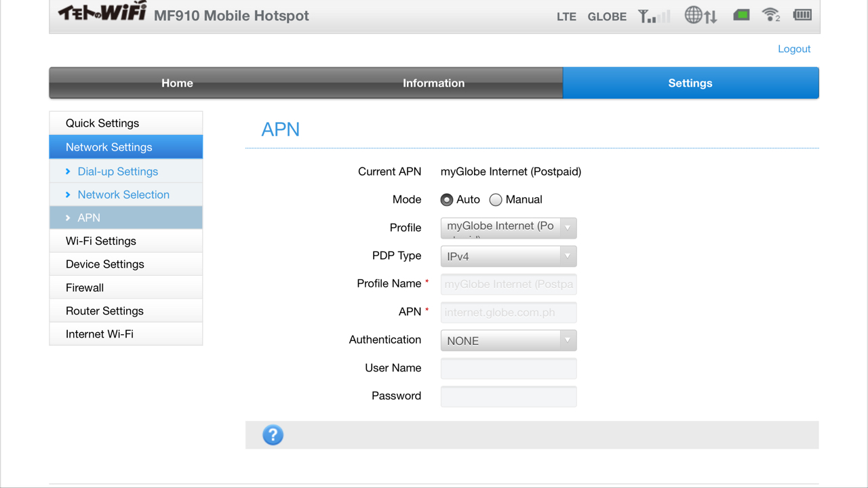The width and height of the screenshot is (868, 488).
Task: Click the green SIM card status icon
Action: (x=741, y=14)
